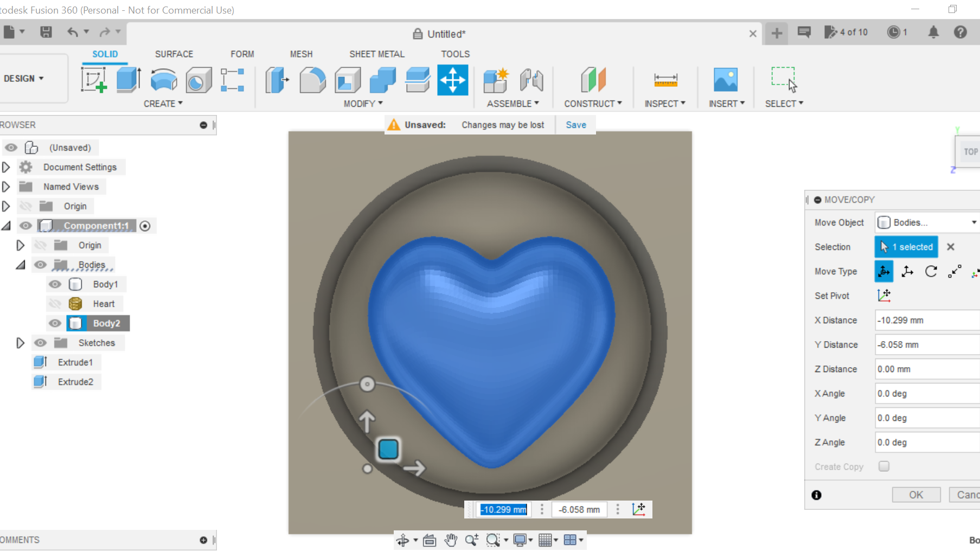Activate the Fillet tool

pyautogui.click(x=312, y=80)
